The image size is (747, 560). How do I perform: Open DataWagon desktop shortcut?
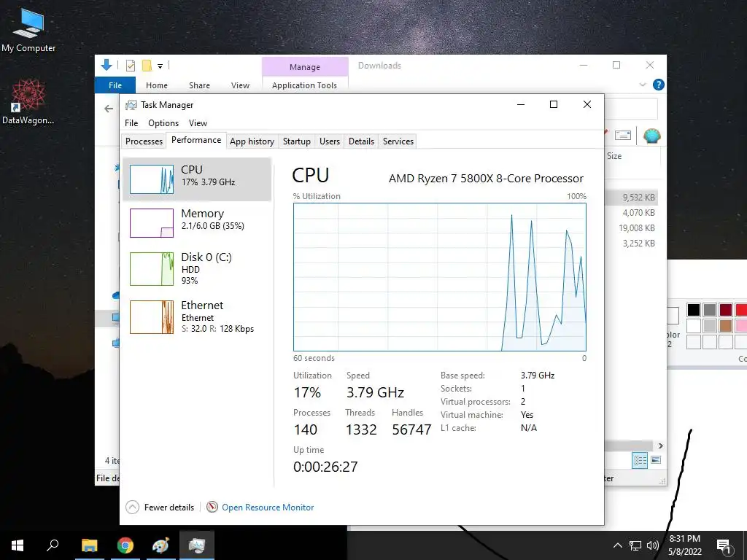tap(28, 101)
